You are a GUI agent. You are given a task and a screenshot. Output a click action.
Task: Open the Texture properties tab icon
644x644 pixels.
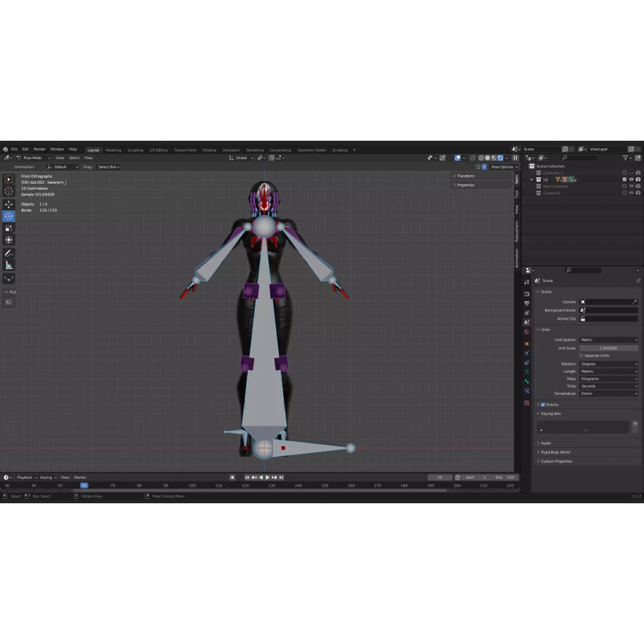[527, 403]
